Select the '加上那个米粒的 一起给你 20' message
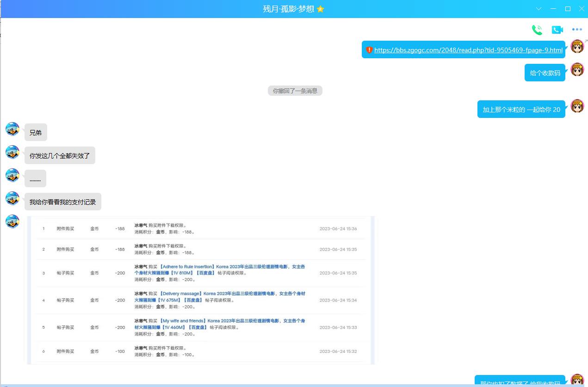588x387 pixels. (521, 110)
